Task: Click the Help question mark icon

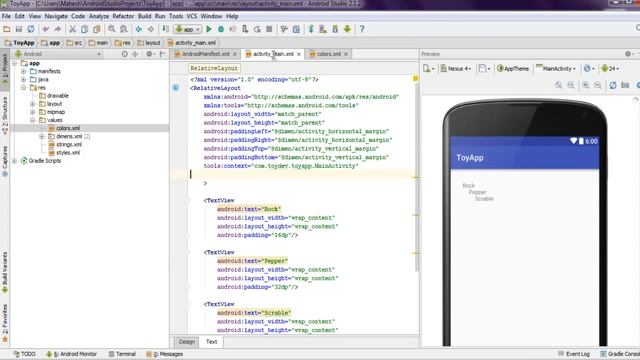Action: (x=362, y=29)
